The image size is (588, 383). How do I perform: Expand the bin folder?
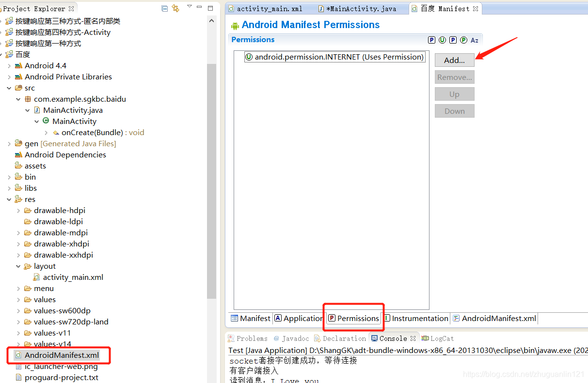tap(9, 177)
